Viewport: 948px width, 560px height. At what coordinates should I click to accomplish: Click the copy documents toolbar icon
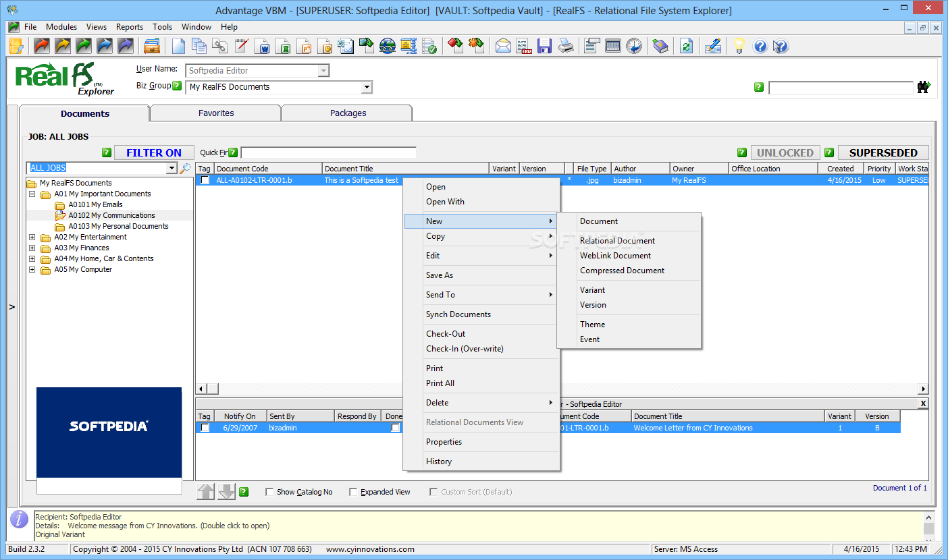point(199,46)
